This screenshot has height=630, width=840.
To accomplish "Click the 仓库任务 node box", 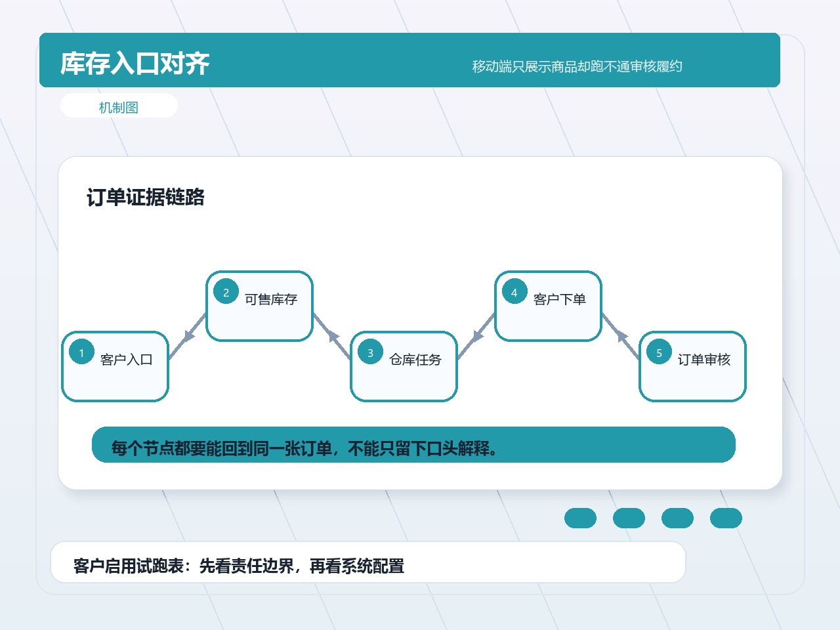I will pos(404,366).
